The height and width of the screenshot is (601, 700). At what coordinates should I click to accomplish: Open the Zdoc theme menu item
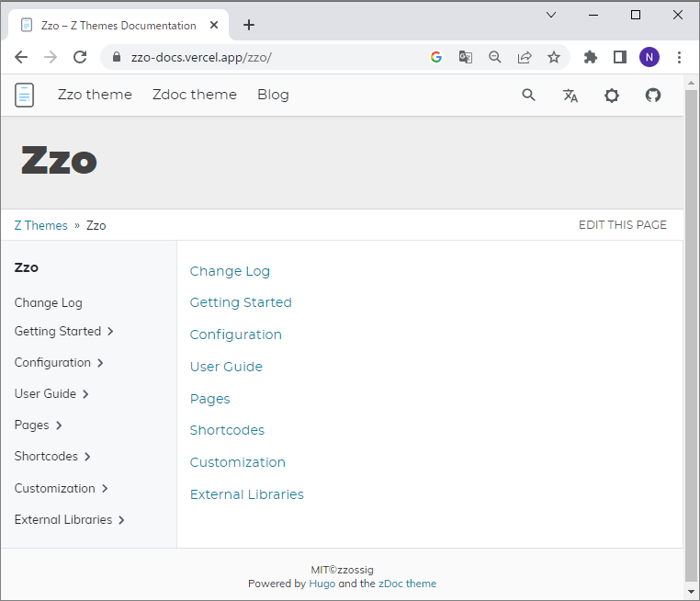pyautogui.click(x=195, y=95)
